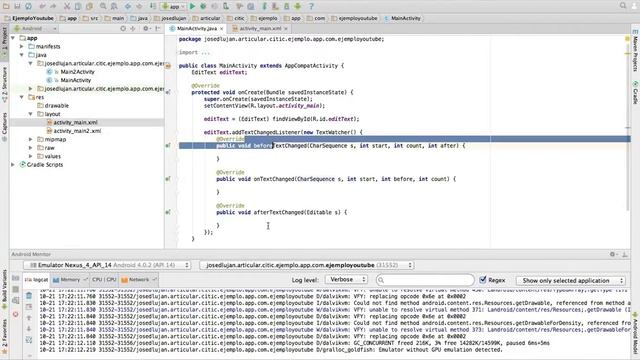Click the Copy icon in toolbar
This screenshot has height=360, width=640.
tap(78, 6)
